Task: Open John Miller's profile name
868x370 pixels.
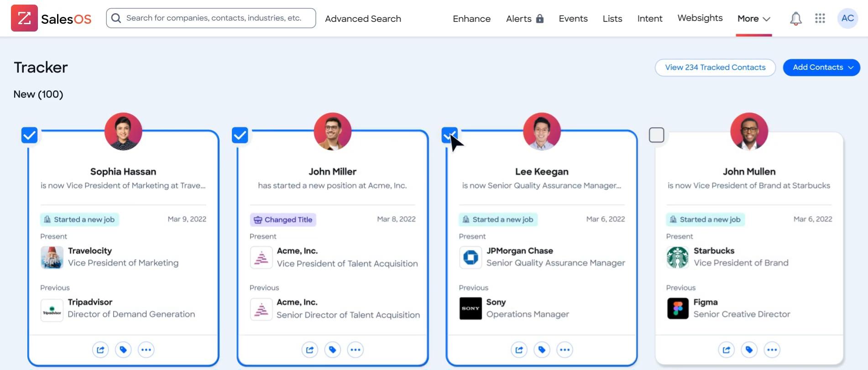Action: click(333, 172)
